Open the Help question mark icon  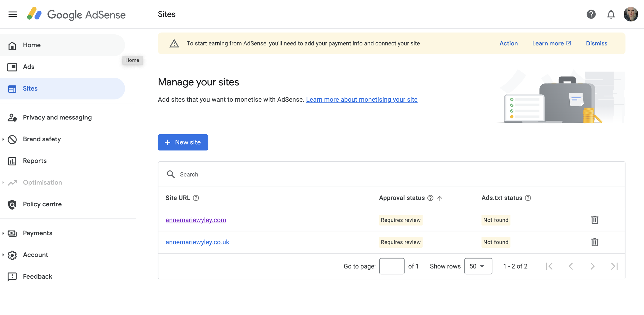tap(591, 14)
